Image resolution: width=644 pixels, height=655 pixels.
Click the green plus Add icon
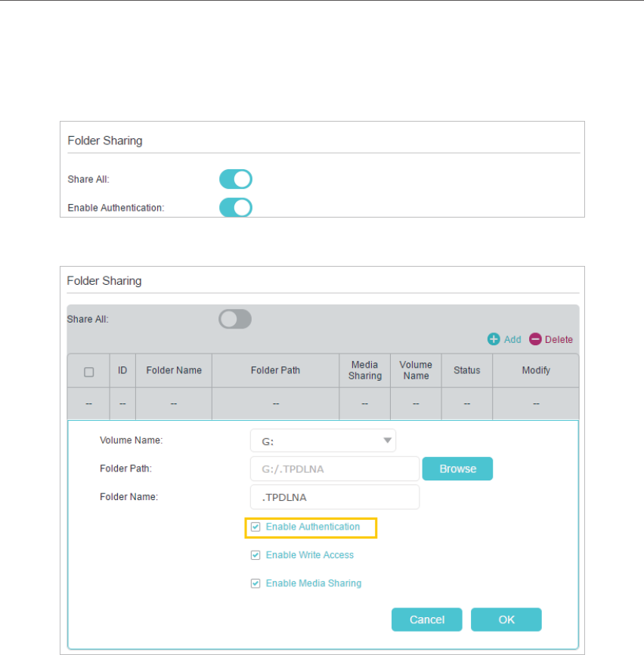click(x=494, y=339)
